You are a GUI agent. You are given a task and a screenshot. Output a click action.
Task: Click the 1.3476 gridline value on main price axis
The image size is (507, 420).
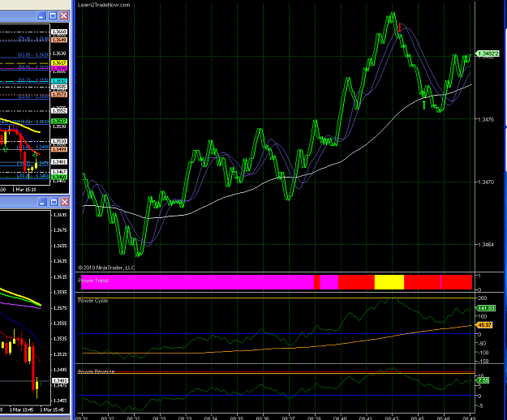point(486,119)
